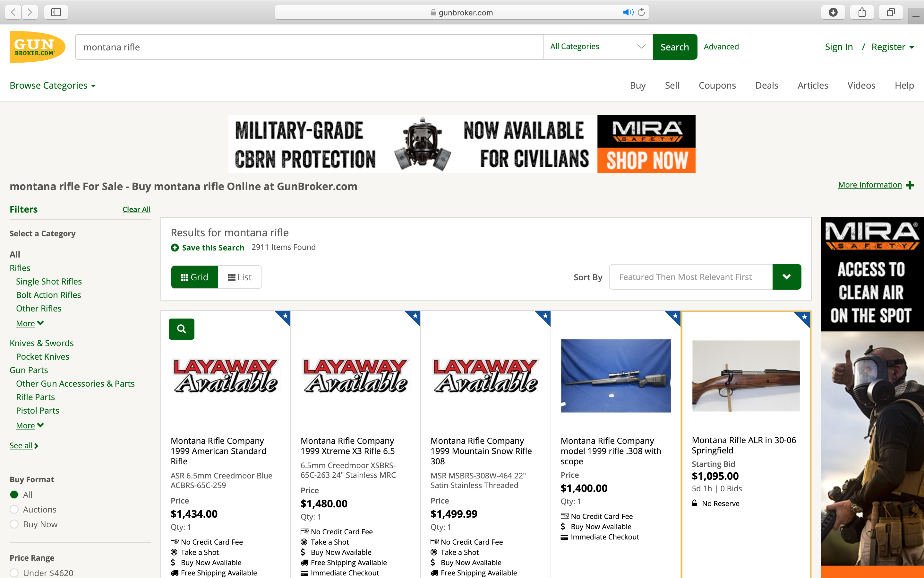Click the gunbroker.com address bar

point(462,12)
